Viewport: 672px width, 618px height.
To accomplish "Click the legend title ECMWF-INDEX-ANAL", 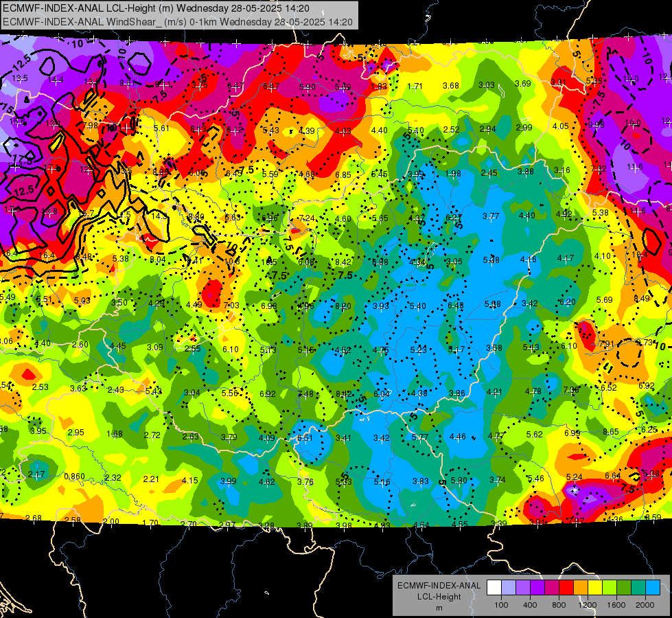I will click(439, 586).
